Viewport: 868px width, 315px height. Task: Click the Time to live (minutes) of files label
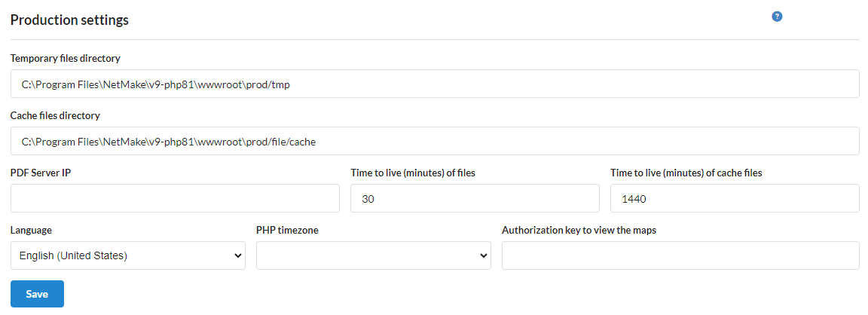[413, 173]
